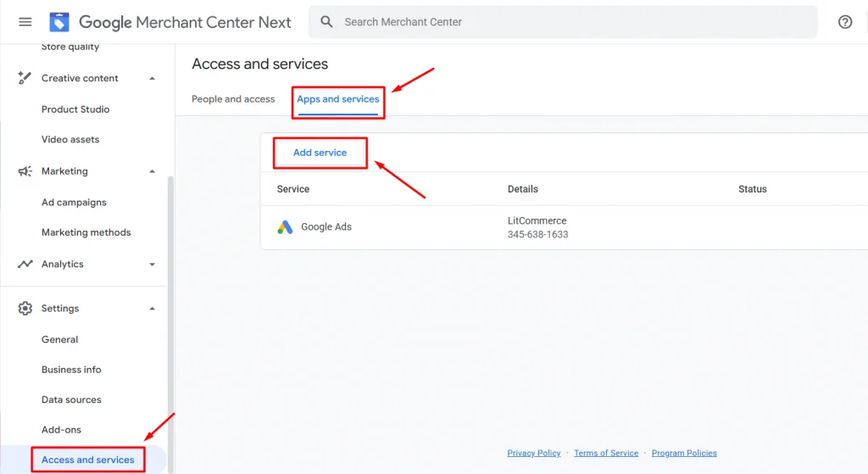The height and width of the screenshot is (474, 868).
Task: Click the Creative content sparkle icon
Action: (x=25, y=78)
